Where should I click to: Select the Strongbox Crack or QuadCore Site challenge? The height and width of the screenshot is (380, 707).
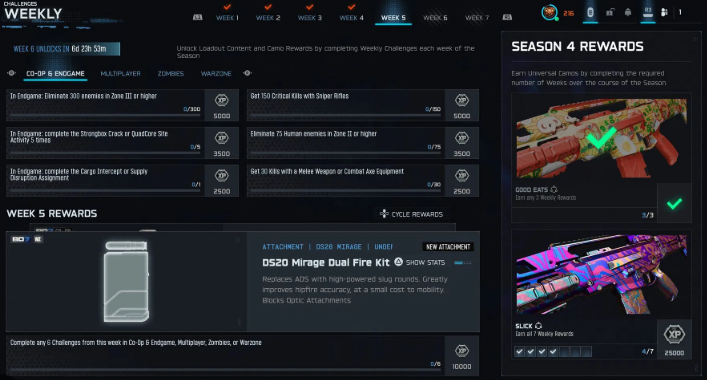(x=122, y=143)
